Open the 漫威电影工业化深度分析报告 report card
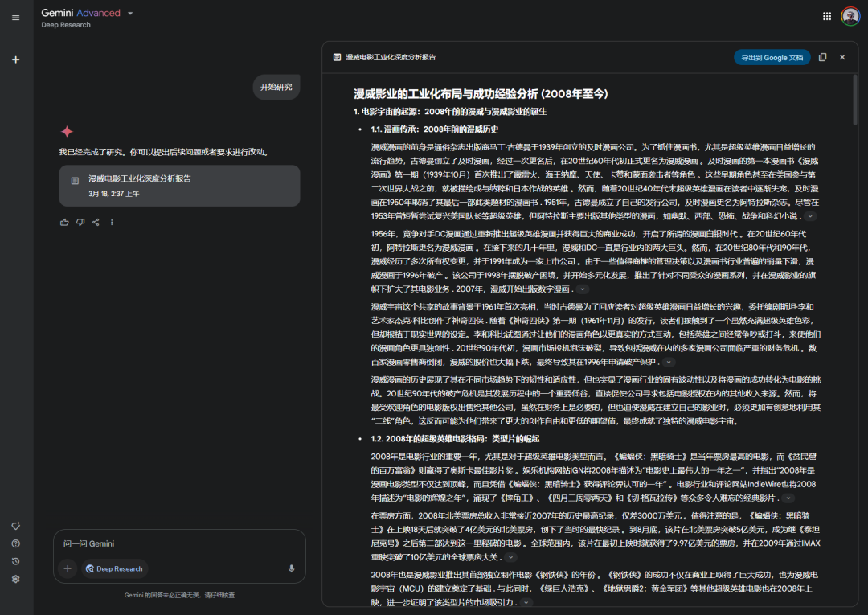This screenshot has height=615, width=868. pos(179,186)
